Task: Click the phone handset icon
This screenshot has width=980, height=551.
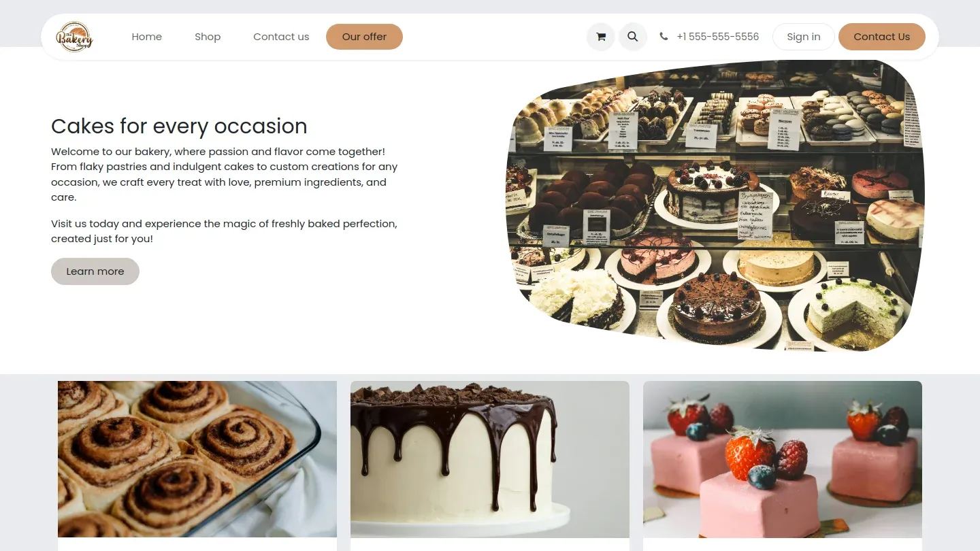Action: [664, 37]
